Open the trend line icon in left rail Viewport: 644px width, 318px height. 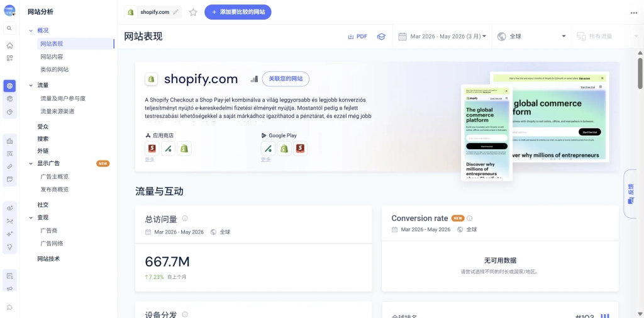pyautogui.click(x=9, y=221)
